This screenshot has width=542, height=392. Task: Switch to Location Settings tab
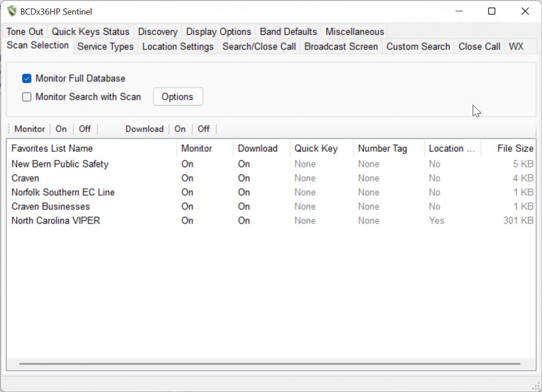coord(178,47)
